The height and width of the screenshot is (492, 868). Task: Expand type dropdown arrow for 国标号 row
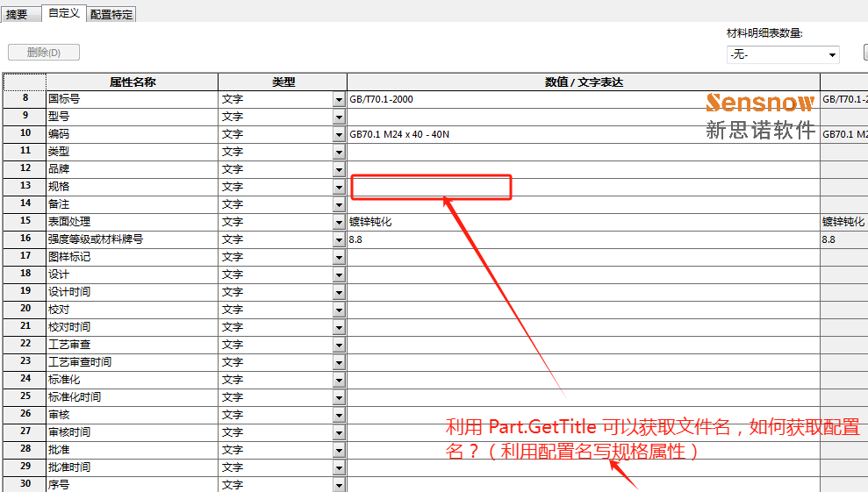339,100
